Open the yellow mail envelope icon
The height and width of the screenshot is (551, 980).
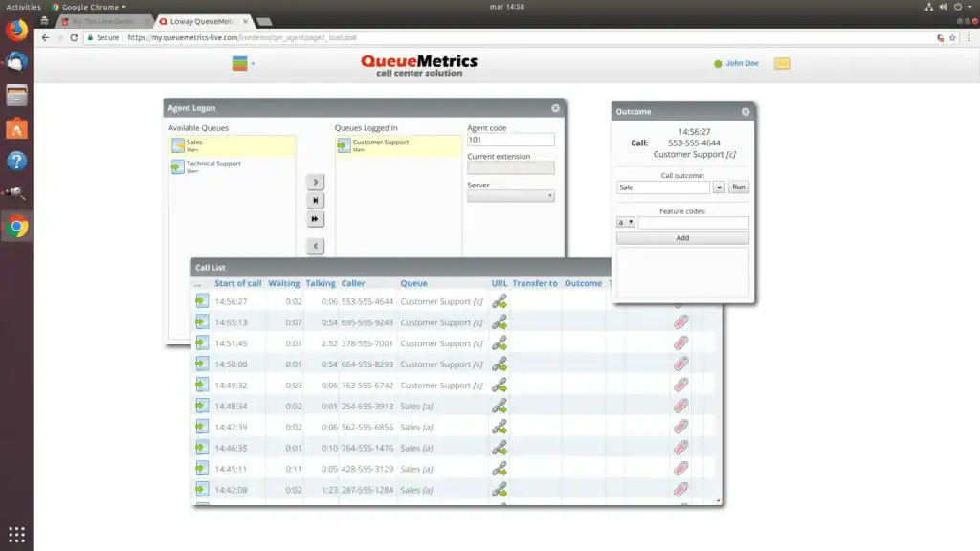coord(782,63)
